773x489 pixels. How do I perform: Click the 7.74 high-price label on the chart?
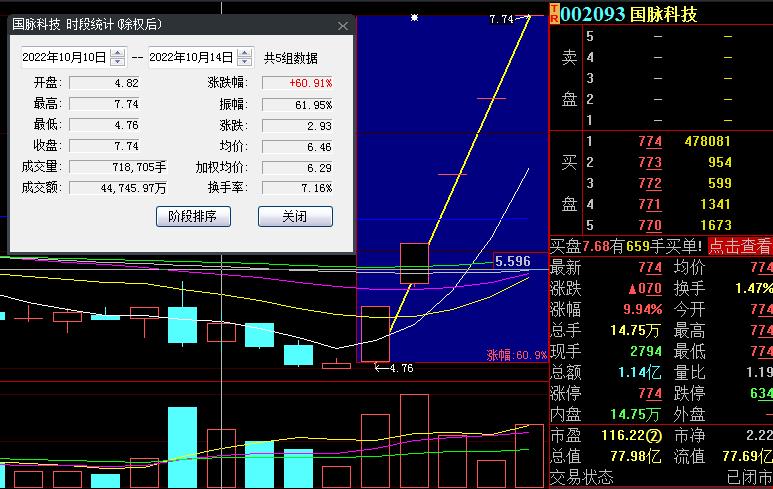point(502,19)
